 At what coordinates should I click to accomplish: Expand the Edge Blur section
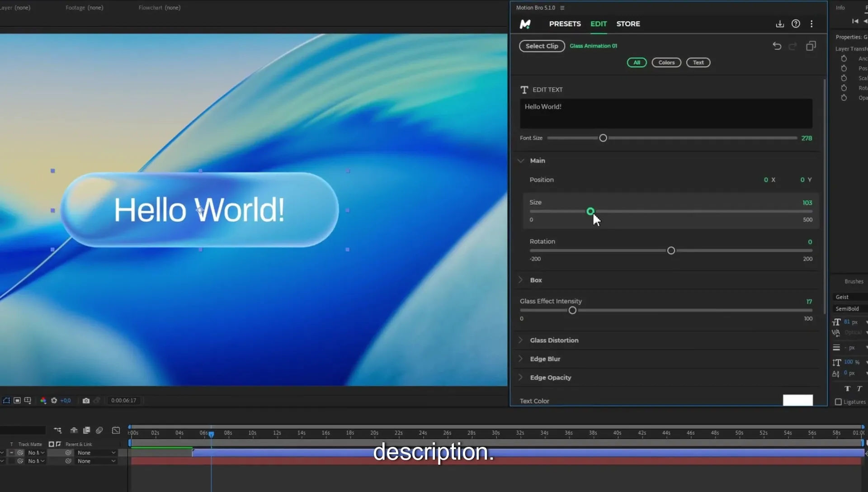[x=521, y=359]
